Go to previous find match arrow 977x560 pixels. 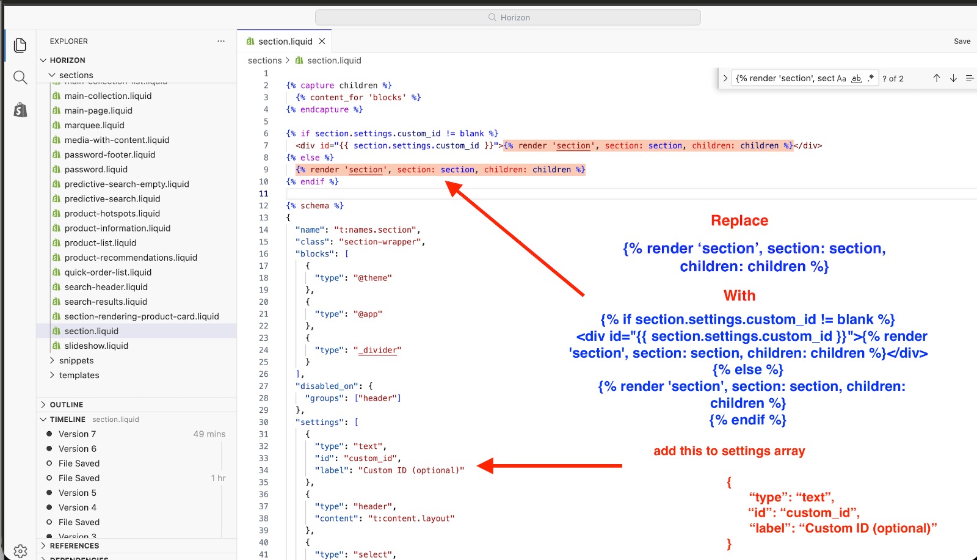pyautogui.click(x=936, y=78)
